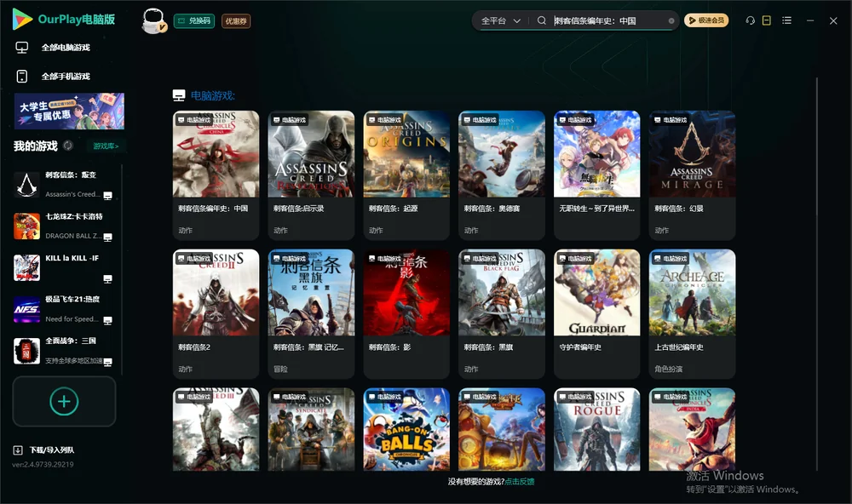
Task: Click the 极速会员 membership button
Action: click(706, 20)
